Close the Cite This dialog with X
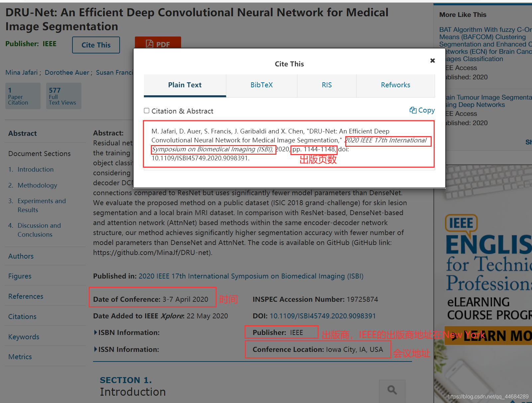Image resolution: width=532 pixels, height=403 pixels. tap(432, 60)
